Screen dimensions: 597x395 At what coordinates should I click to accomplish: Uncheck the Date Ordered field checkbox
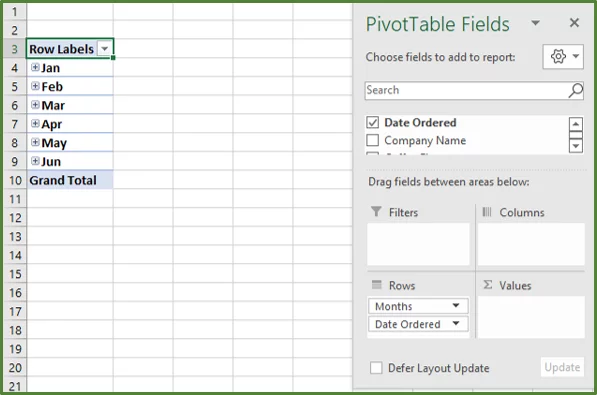point(372,122)
